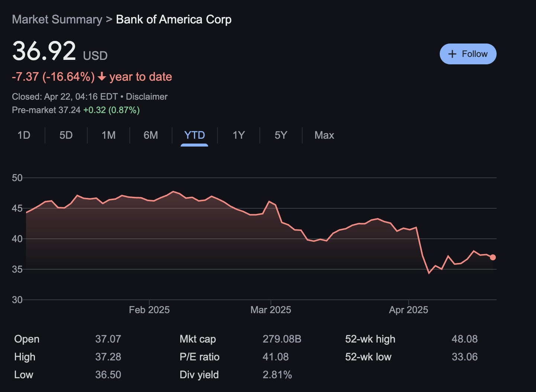Click the red downward arrow indicator

[x=101, y=77]
